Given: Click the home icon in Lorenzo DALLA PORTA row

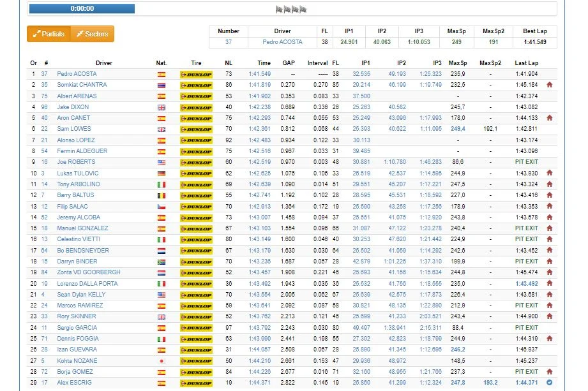Looking at the screenshot, I should click(x=550, y=283).
